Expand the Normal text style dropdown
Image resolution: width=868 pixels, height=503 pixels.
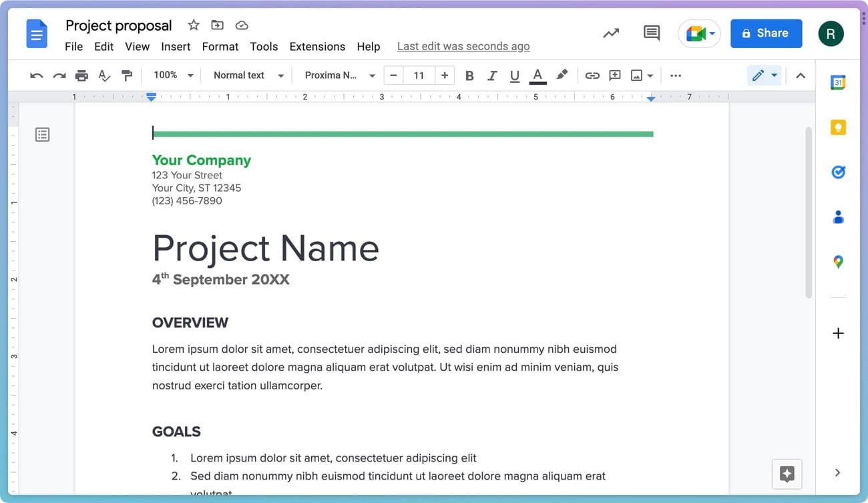(x=248, y=75)
